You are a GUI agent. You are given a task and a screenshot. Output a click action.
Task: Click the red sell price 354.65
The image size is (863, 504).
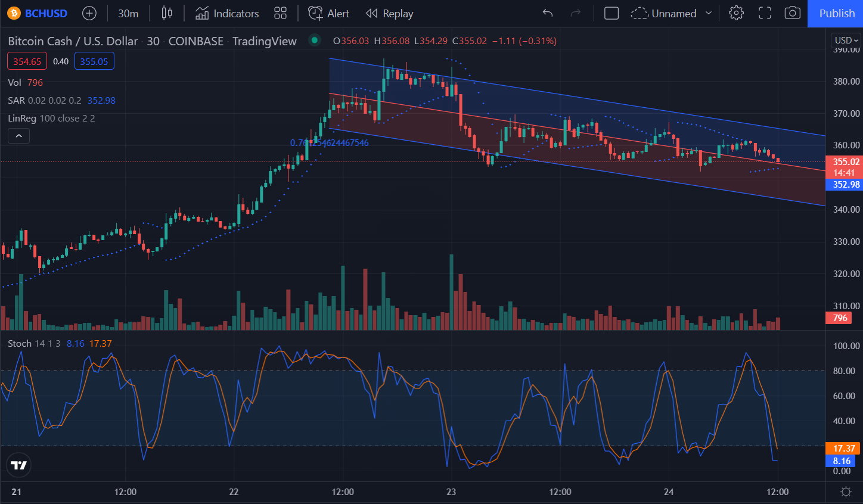(27, 61)
